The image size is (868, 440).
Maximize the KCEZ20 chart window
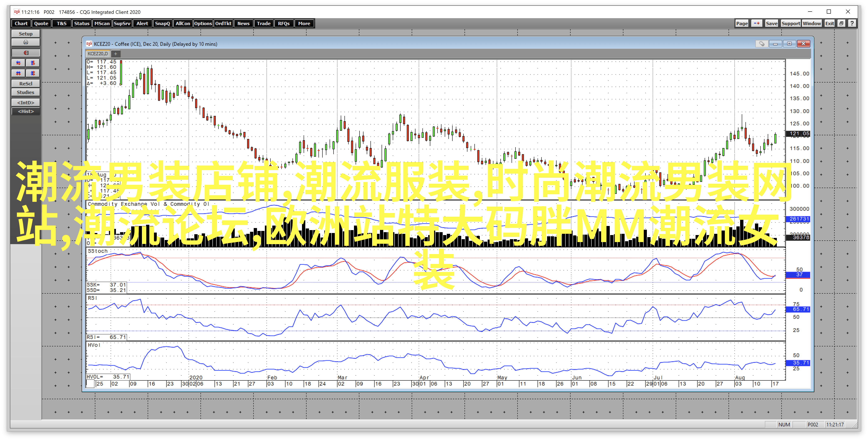(789, 44)
